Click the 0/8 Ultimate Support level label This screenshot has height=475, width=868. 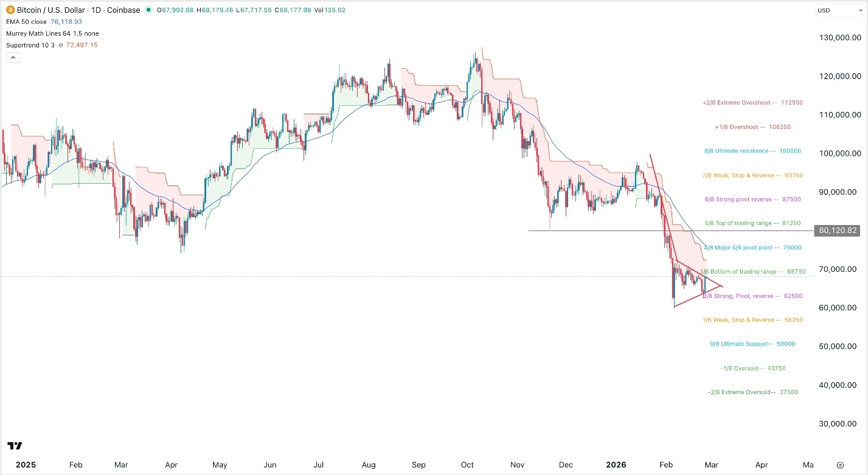(x=752, y=344)
